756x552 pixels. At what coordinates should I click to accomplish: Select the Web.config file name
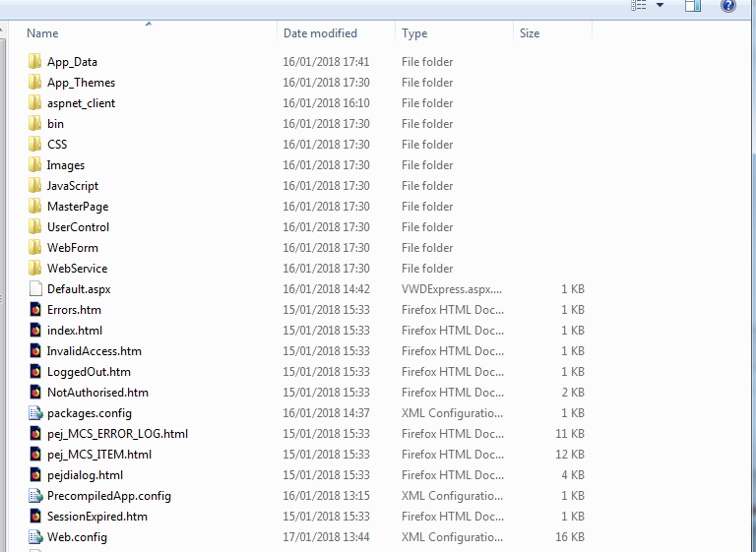point(77,537)
